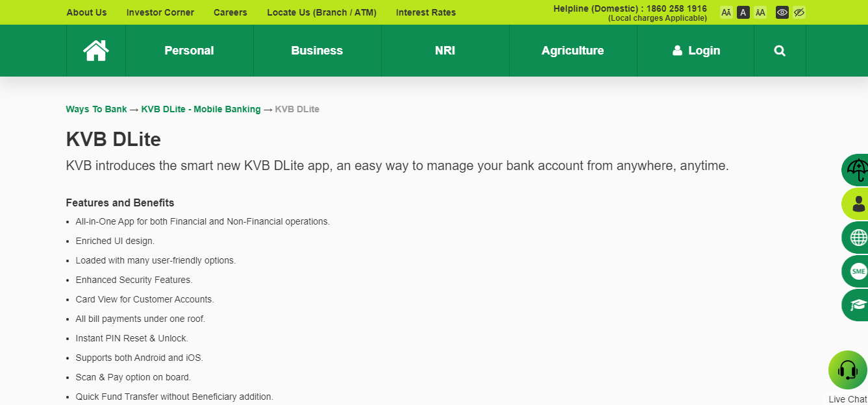
Task: Switch to high-contrast crossed-eye mode
Action: 799,12
